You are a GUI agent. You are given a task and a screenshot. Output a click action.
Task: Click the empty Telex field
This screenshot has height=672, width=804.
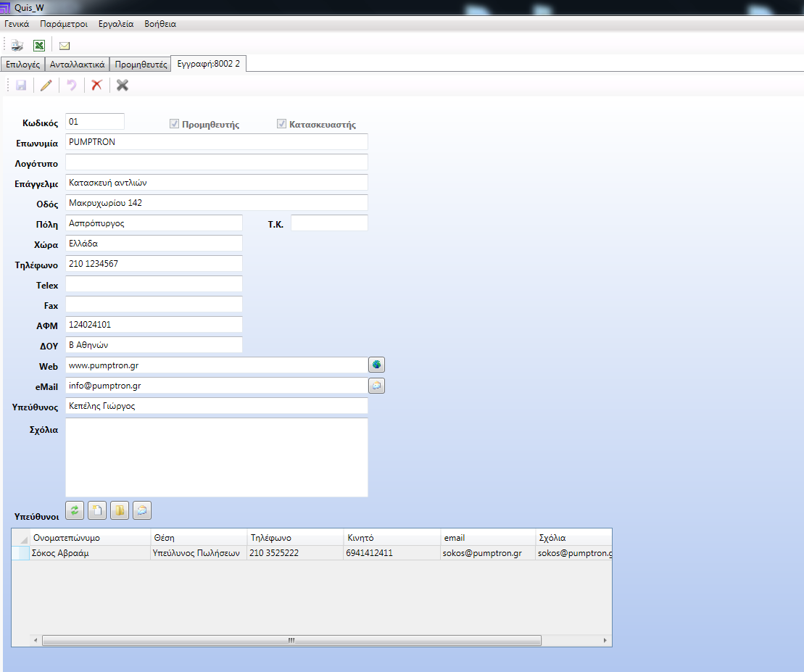[154, 284]
